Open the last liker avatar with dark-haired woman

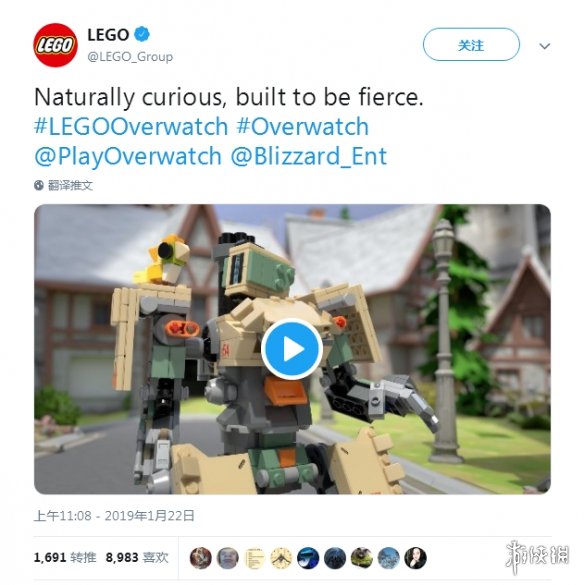(x=415, y=558)
